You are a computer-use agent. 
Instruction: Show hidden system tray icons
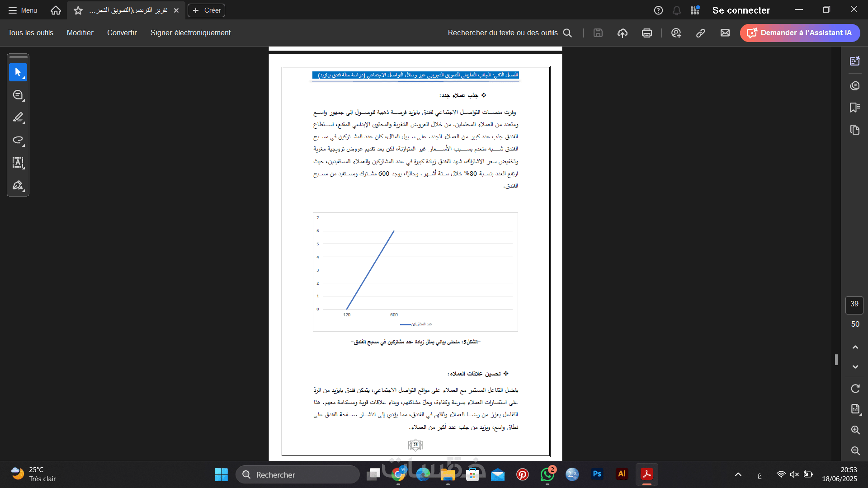coord(738,474)
